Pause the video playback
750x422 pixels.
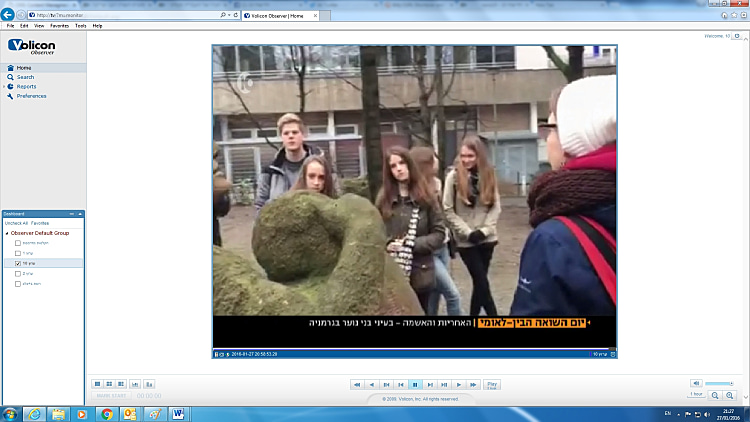415,384
